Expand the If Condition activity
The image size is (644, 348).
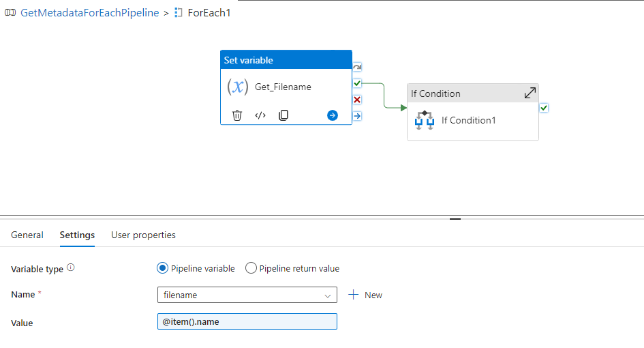click(x=530, y=93)
